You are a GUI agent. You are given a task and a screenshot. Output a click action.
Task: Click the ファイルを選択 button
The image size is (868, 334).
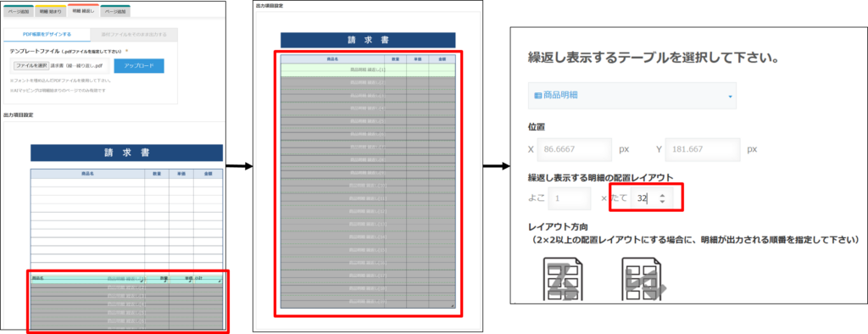click(x=31, y=65)
